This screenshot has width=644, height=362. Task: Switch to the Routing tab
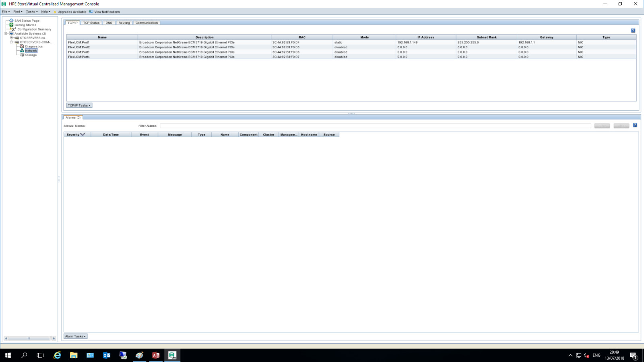[x=124, y=23]
